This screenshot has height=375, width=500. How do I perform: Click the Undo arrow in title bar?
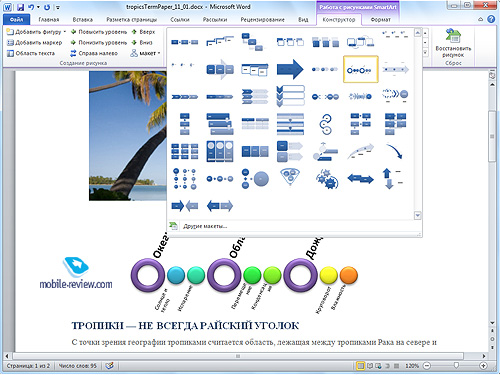(31, 7)
